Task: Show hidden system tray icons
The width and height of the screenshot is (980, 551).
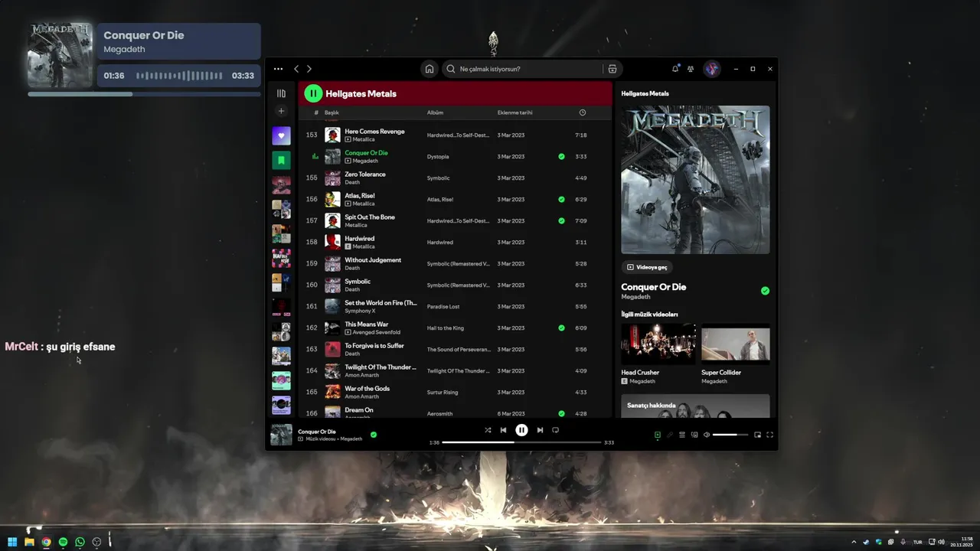Action: coord(854,542)
